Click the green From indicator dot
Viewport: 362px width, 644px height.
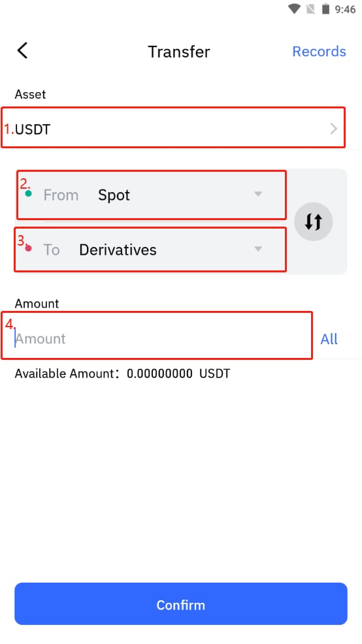point(28,193)
